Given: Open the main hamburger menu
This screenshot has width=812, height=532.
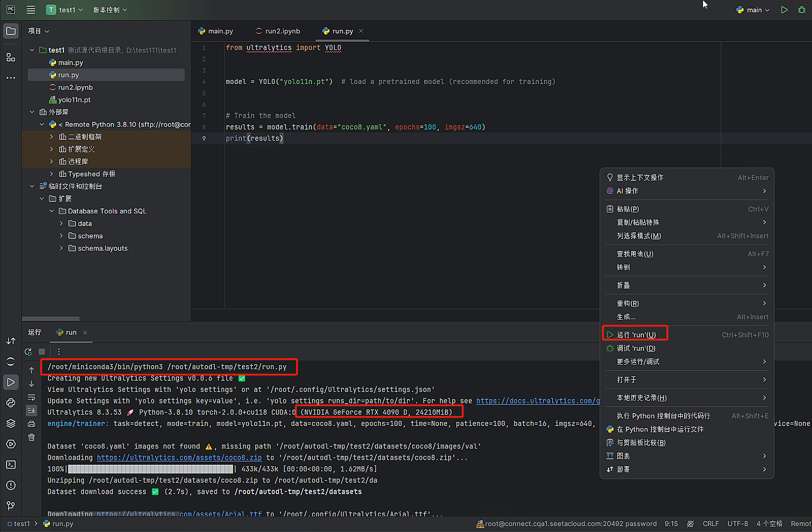Looking at the screenshot, I should pos(31,10).
